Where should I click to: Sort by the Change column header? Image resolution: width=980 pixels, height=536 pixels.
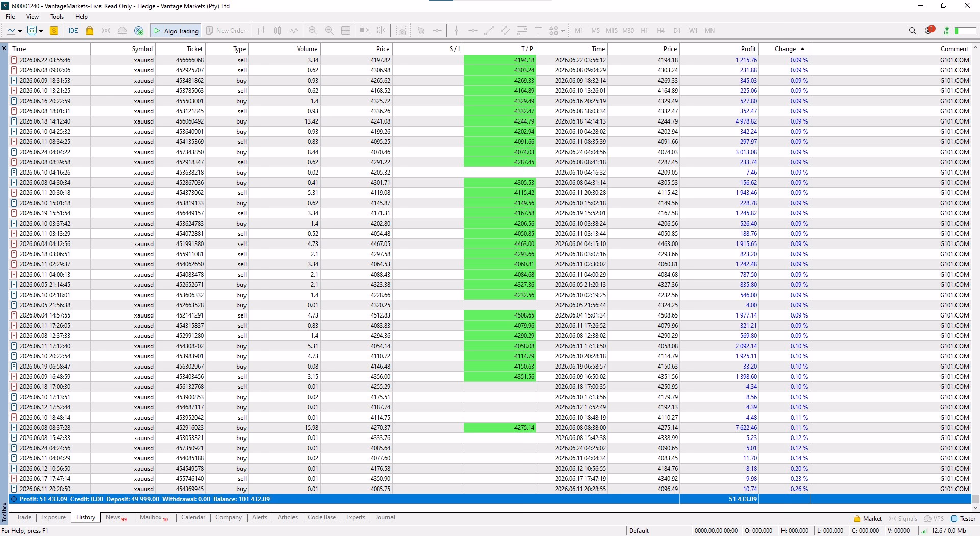pyautogui.click(x=784, y=49)
